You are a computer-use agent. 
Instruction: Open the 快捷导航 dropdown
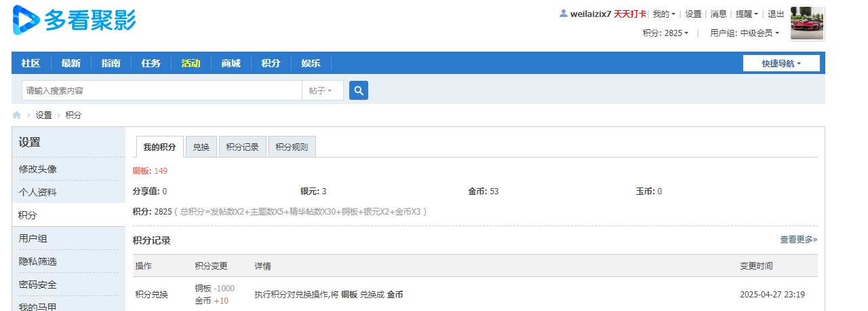coord(781,63)
